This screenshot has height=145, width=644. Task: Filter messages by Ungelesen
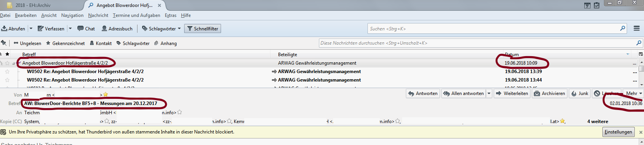27,43
